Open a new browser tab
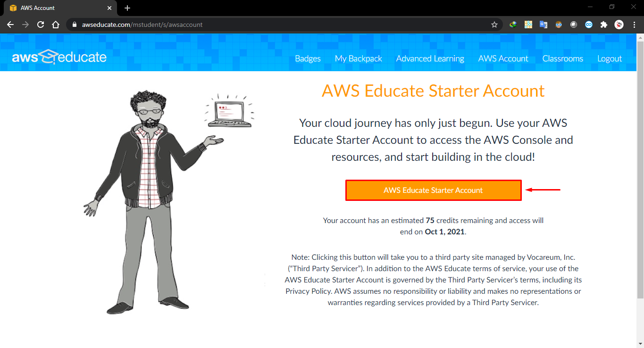Image resolution: width=644 pixels, height=348 pixels. 127,8
